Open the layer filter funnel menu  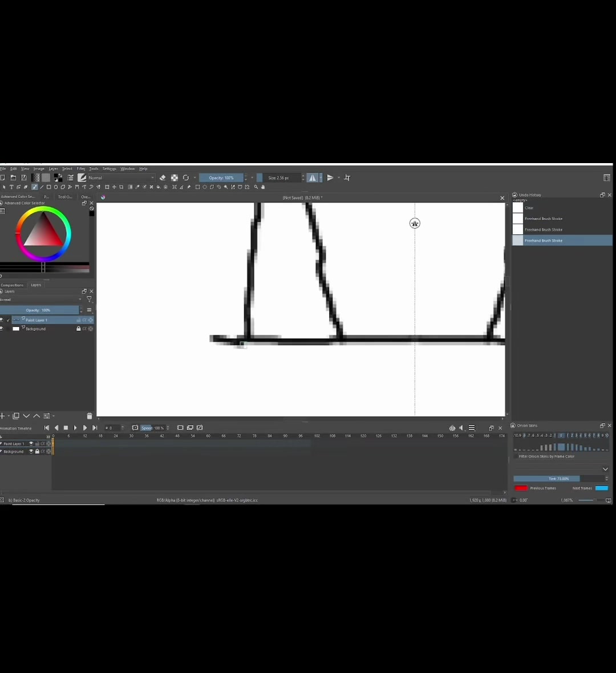coord(89,299)
